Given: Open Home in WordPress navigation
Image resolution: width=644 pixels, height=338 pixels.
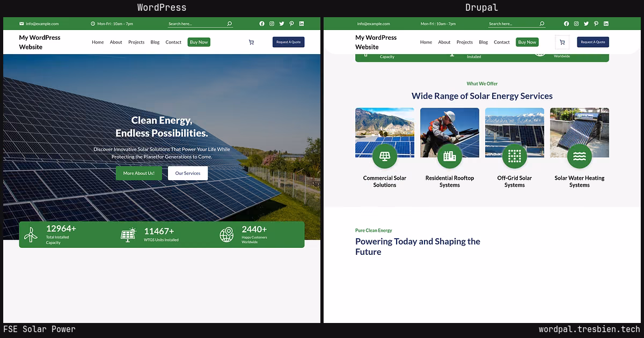Looking at the screenshot, I should tap(98, 42).
